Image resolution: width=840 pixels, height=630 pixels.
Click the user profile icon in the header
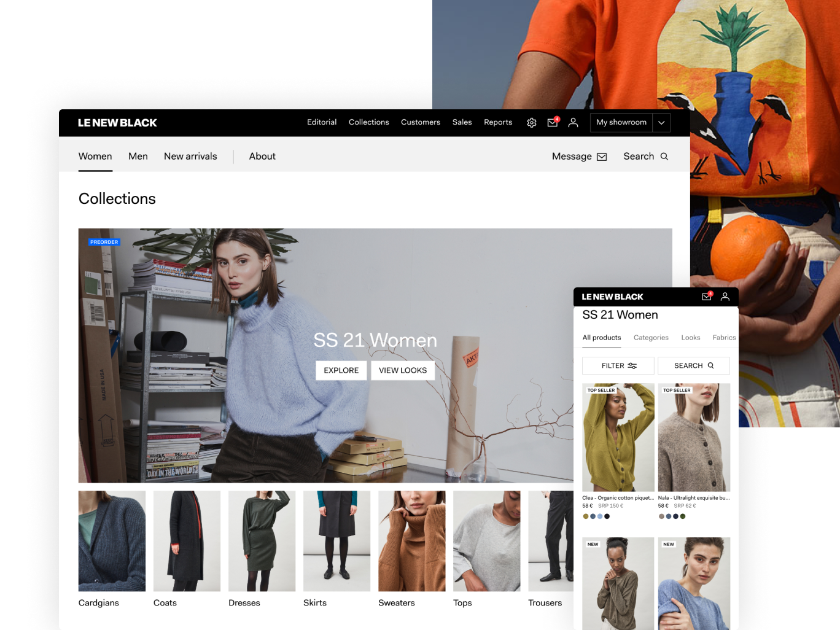[573, 123]
